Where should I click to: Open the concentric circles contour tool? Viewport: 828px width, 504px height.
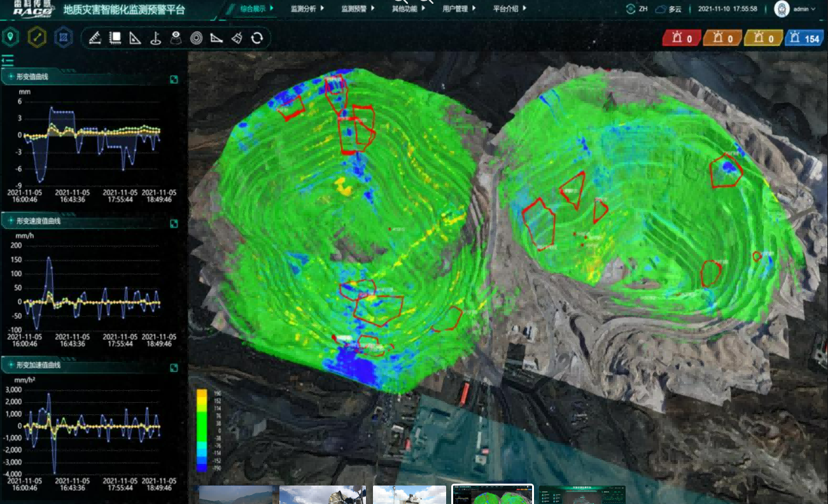point(196,38)
